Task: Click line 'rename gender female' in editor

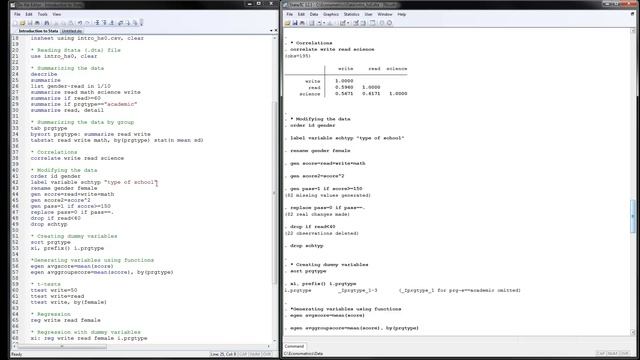Action: (x=64, y=188)
